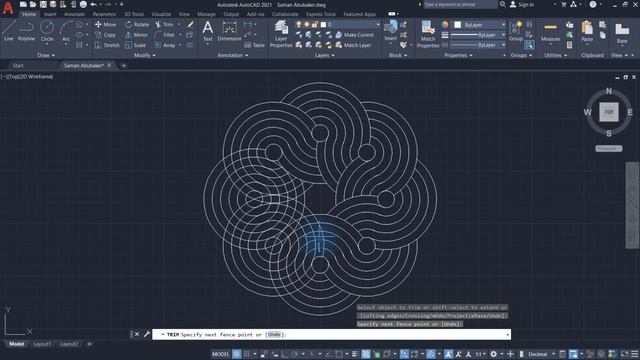Cancel command using command line X button

(137, 334)
